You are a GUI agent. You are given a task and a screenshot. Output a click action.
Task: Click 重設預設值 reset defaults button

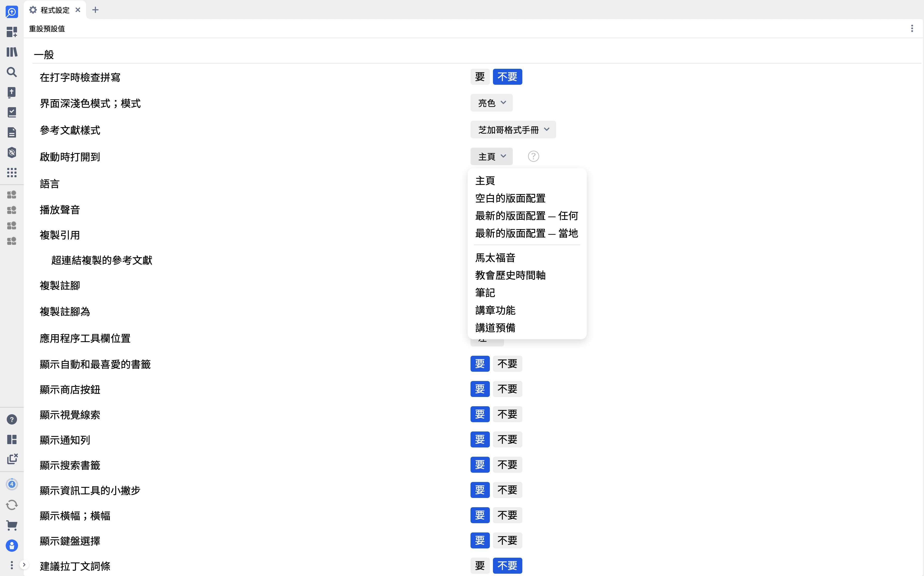(47, 29)
